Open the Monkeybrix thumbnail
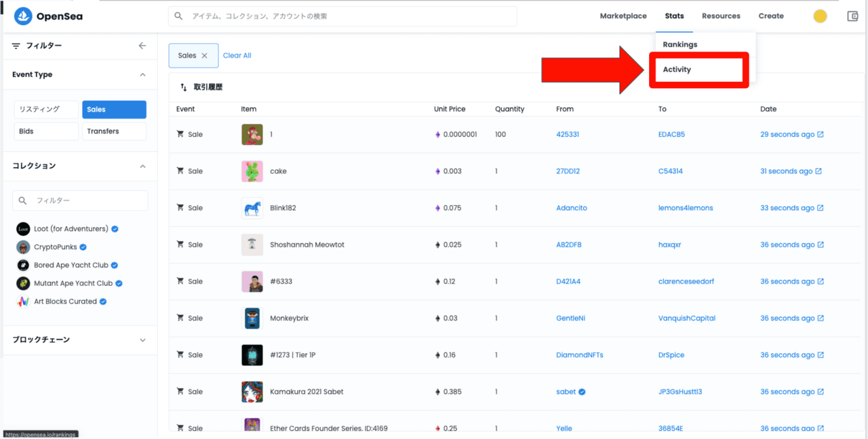Screen dimensions: 868x439 coord(252,318)
